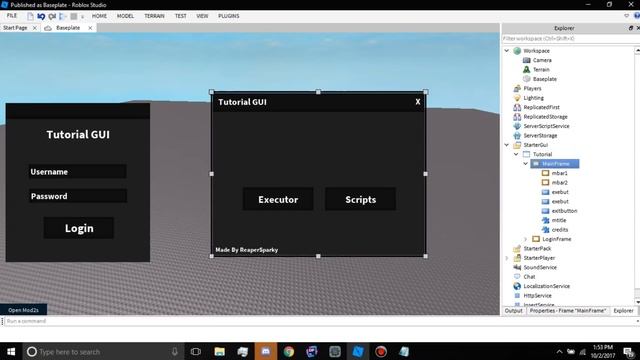
Task: Click the Workspace globe icon in Explorer
Action: tap(517, 51)
